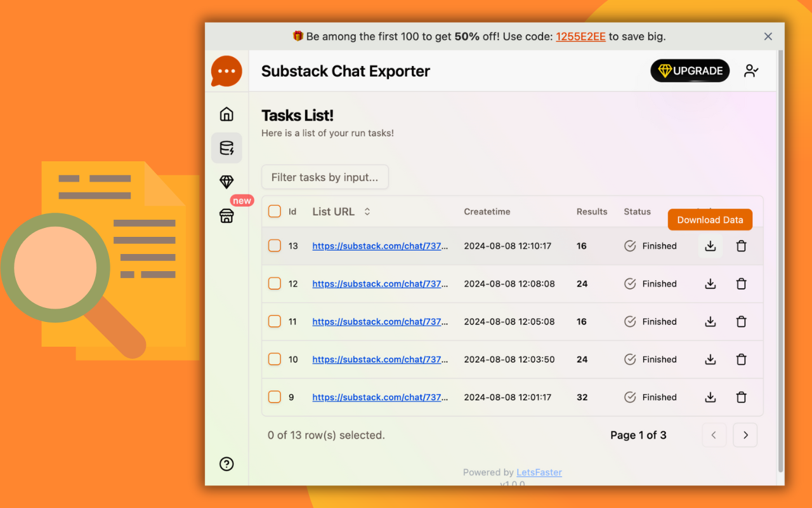812x508 pixels.
Task: Toggle the select-all header checkbox
Action: (275, 211)
